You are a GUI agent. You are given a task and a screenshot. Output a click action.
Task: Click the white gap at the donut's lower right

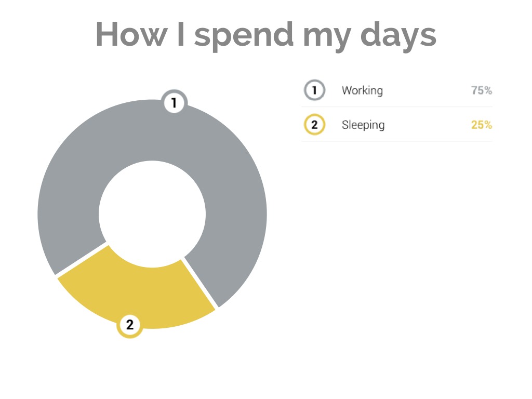(x=200, y=283)
